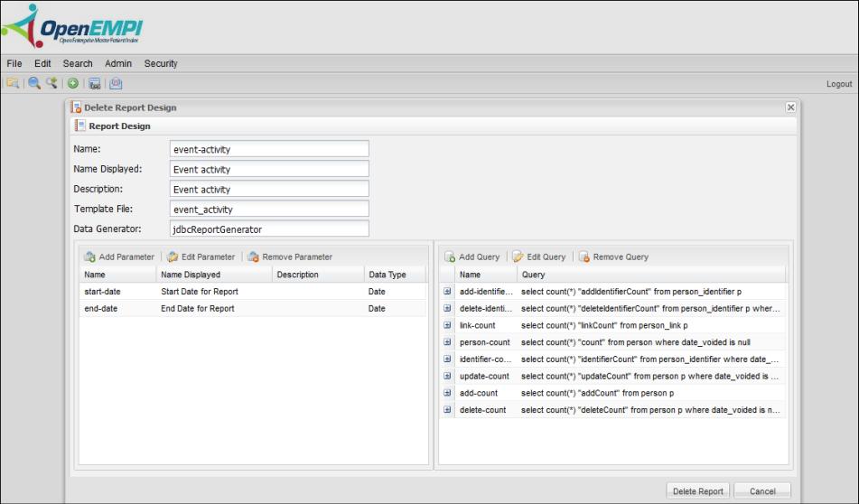The height and width of the screenshot is (504, 859).
Task: Expand the person-count query row
Action: click(x=448, y=342)
